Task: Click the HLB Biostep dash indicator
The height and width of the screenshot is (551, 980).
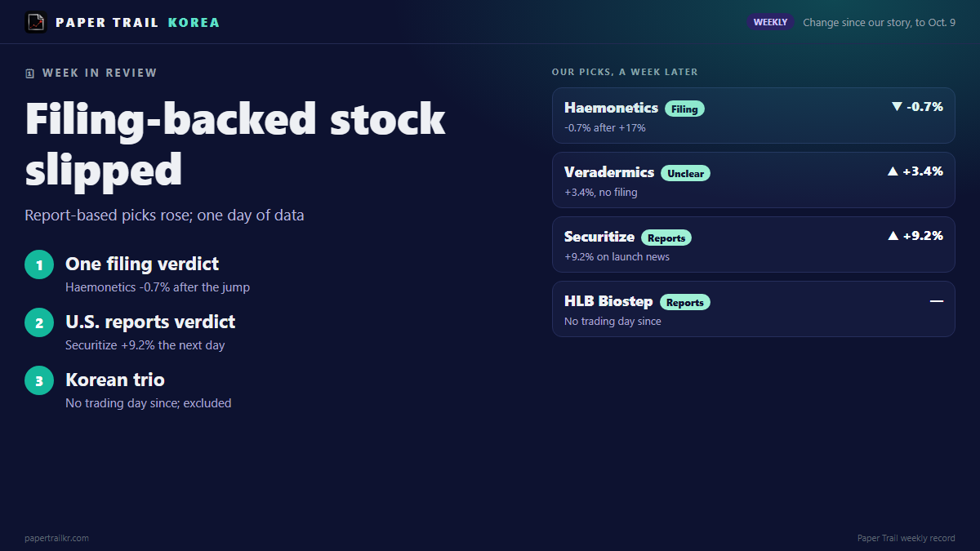Action: click(937, 301)
